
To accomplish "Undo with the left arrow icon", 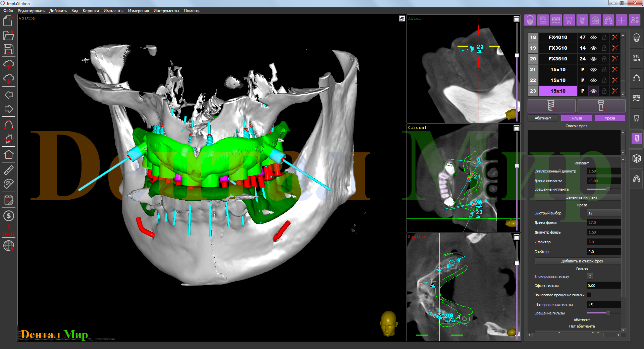I will coord(8,95).
